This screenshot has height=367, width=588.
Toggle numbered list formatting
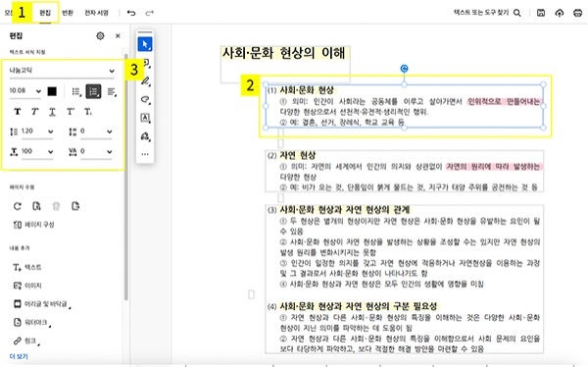point(93,91)
